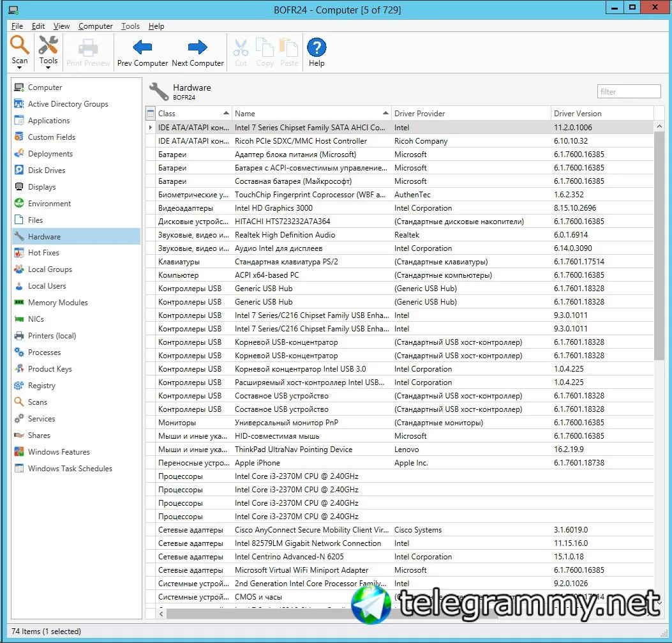Open column chooser icon left of Class
Viewport: 672px width, 643px height.
coord(151,114)
